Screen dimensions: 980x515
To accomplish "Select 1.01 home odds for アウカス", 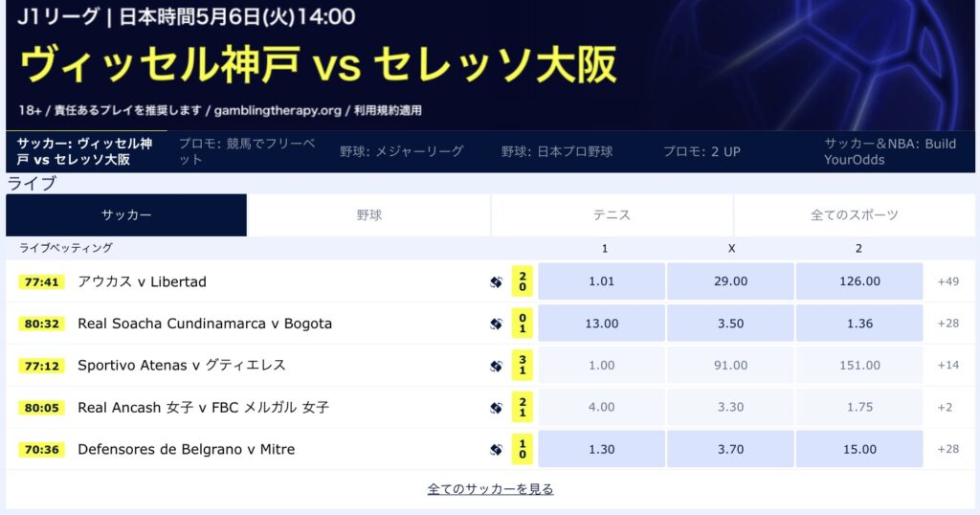I will click(602, 281).
